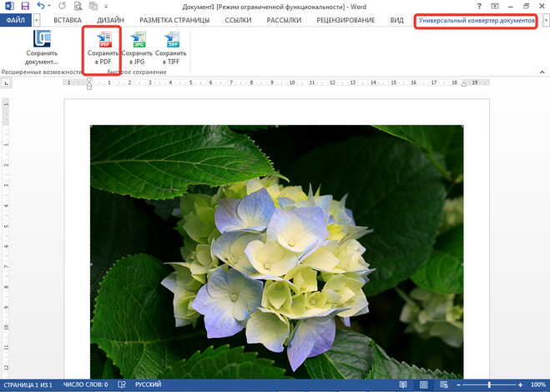
Task: Collapse the ribbon with the chevron
Action: [542, 72]
